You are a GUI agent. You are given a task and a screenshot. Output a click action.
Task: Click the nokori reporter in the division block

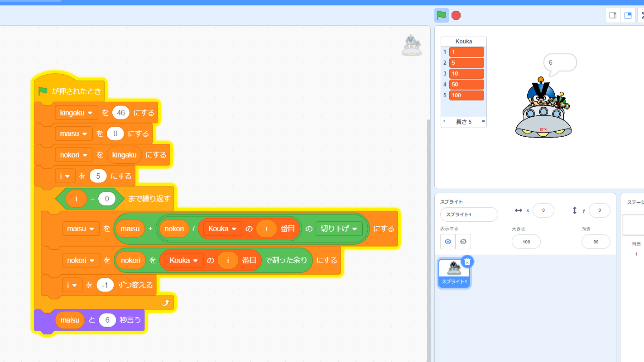pos(174,229)
